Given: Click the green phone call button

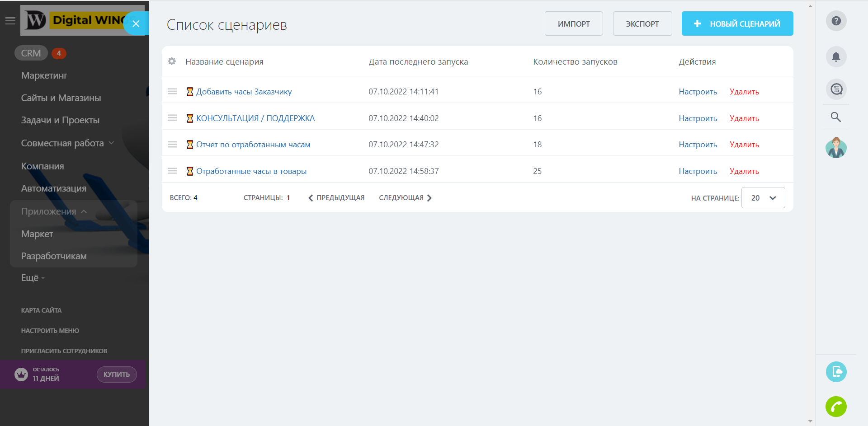Looking at the screenshot, I should point(836,407).
